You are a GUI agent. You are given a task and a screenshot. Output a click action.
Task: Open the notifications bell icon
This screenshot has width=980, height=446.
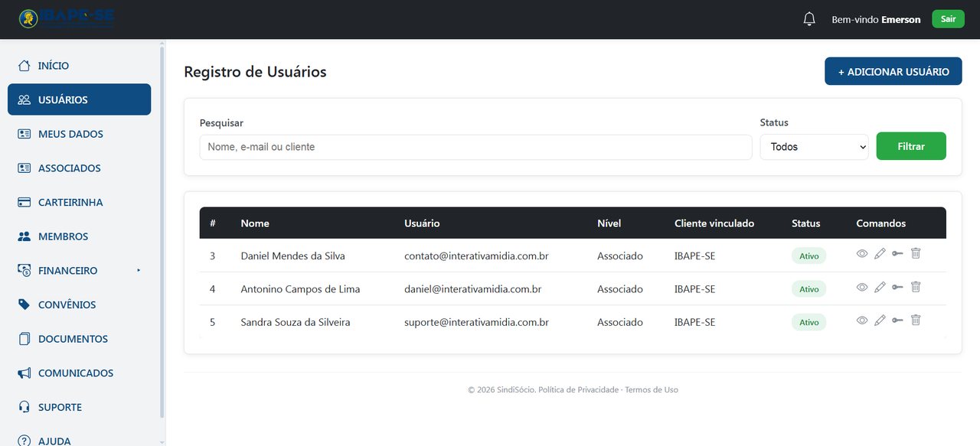(x=809, y=19)
